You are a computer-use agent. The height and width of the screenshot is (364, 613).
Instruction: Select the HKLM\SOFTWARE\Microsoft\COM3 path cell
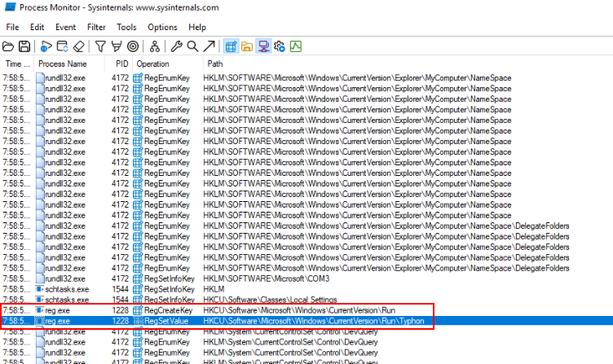click(267, 278)
